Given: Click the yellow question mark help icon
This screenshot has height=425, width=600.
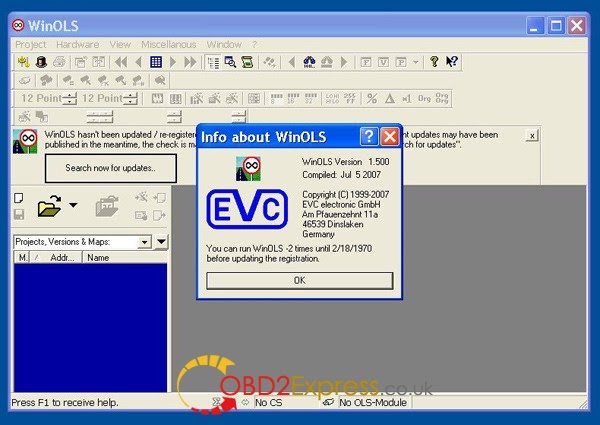Looking at the screenshot, I should 434,62.
